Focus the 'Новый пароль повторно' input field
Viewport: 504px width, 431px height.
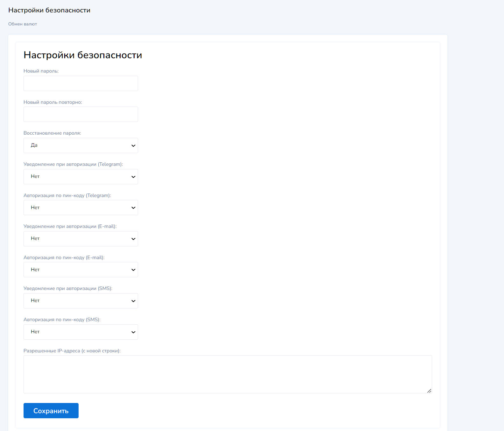(x=80, y=114)
